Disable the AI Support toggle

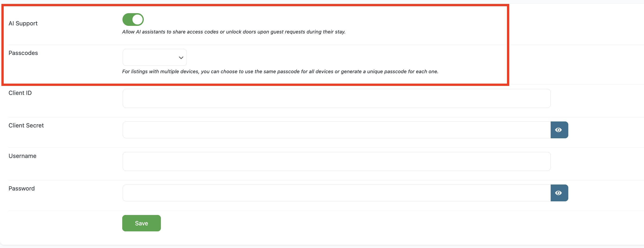pos(133,19)
